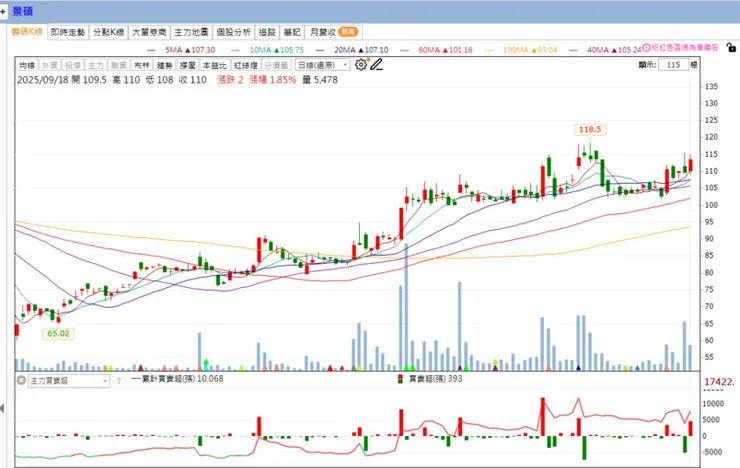The height and width of the screenshot is (468, 740).
Task: Click the 5MA legend line
Action: coord(181,50)
